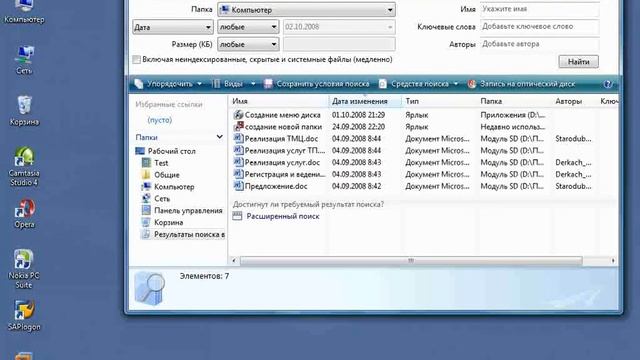
Task: Open the Размер condition любые dropdown
Action: coord(248,44)
